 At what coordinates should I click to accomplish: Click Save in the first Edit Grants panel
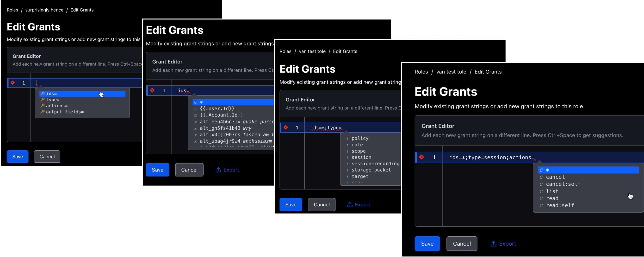(18, 157)
